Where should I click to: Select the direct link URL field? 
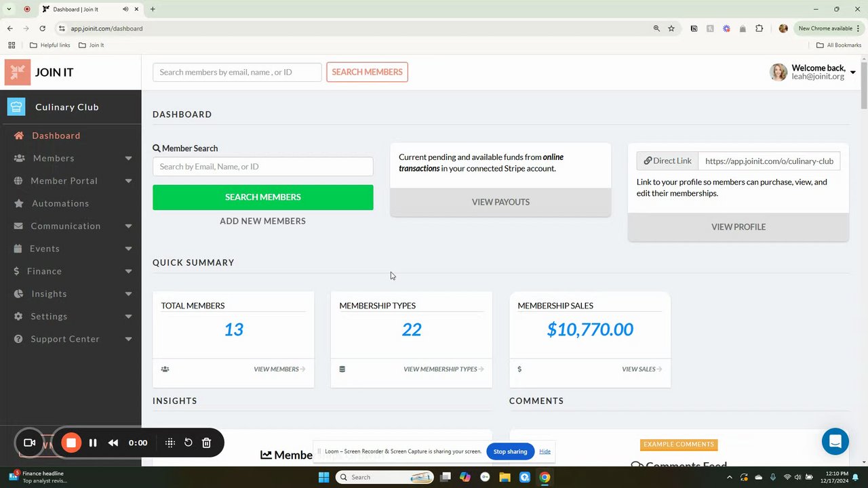point(769,161)
